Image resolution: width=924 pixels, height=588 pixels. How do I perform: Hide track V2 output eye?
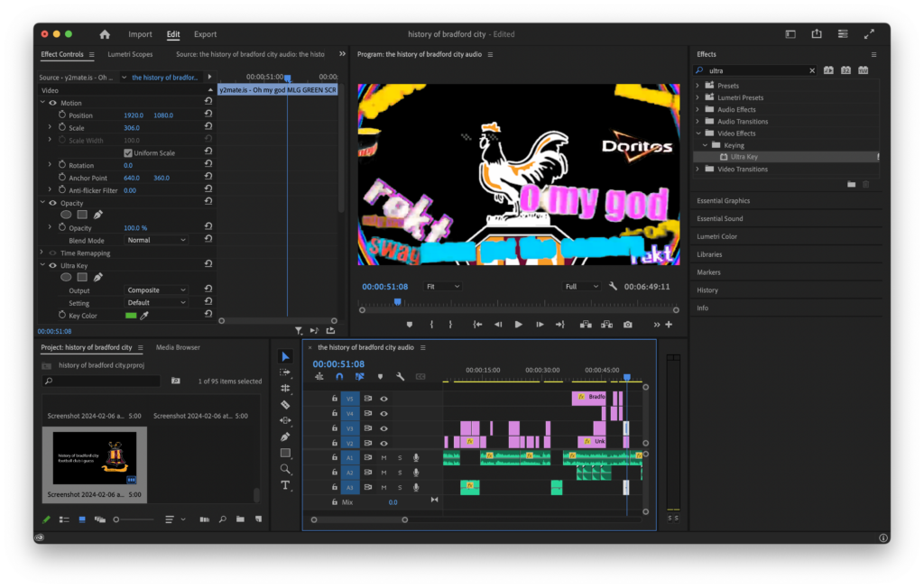click(x=383, y=443)
